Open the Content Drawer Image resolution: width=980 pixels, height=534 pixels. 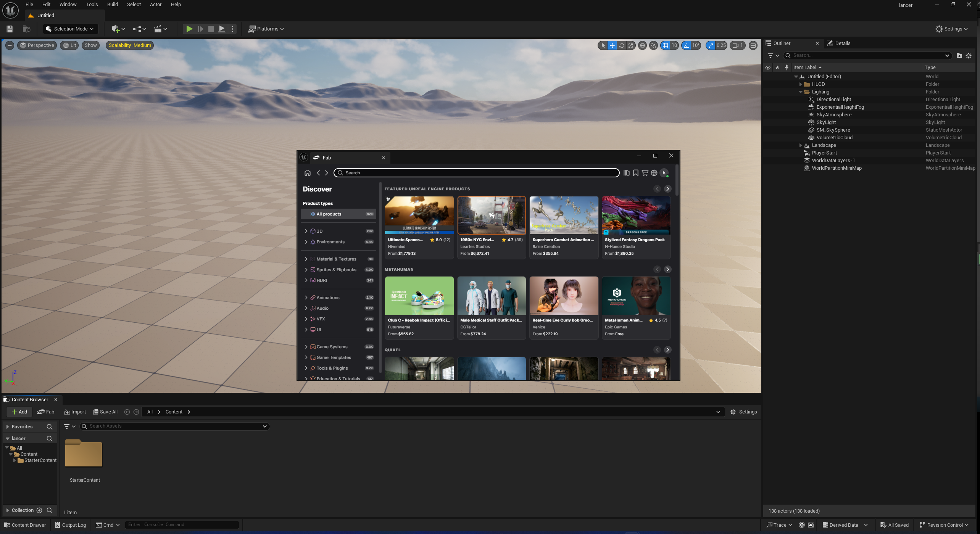(25, 525)
